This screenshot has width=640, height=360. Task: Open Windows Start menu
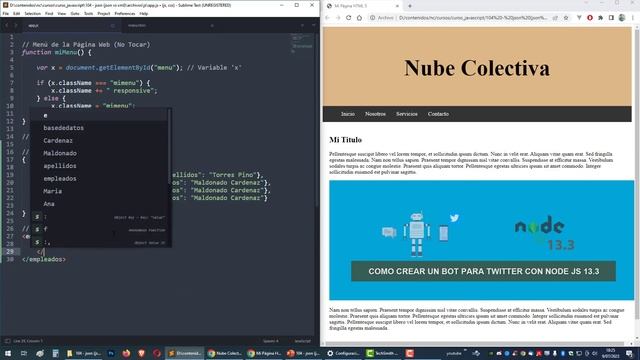pyautogui.click(x=7, y=353)
